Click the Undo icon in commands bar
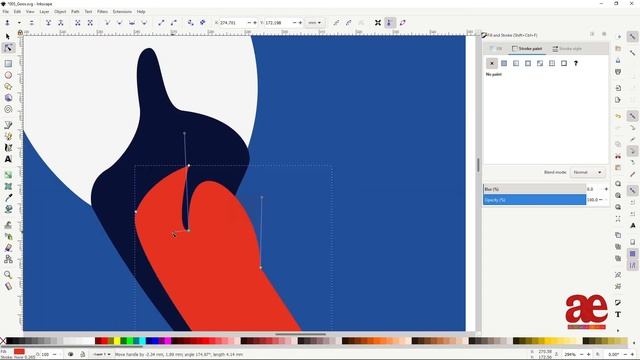This screenshot has height=360, width=640. tap(618, 116)
